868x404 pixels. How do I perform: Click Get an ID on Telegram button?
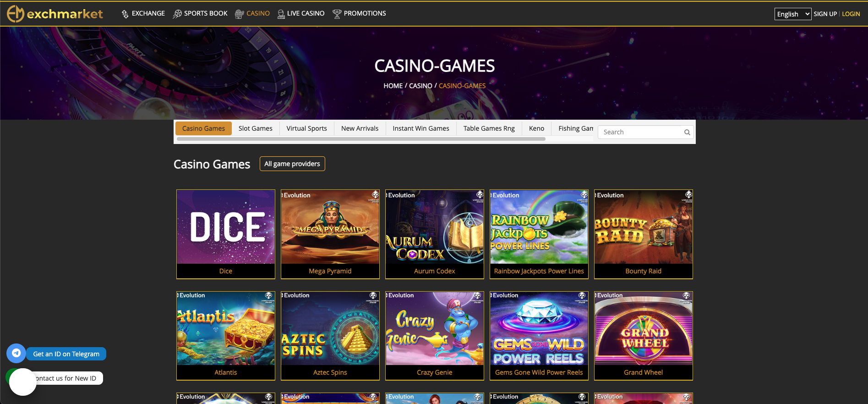point(66,354)
